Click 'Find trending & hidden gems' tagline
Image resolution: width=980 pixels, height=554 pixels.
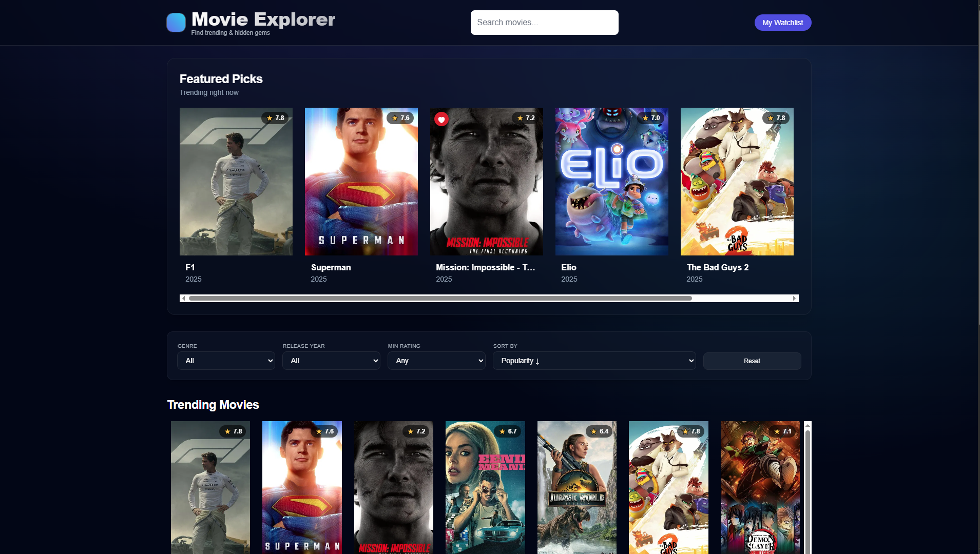click(230, 33)
